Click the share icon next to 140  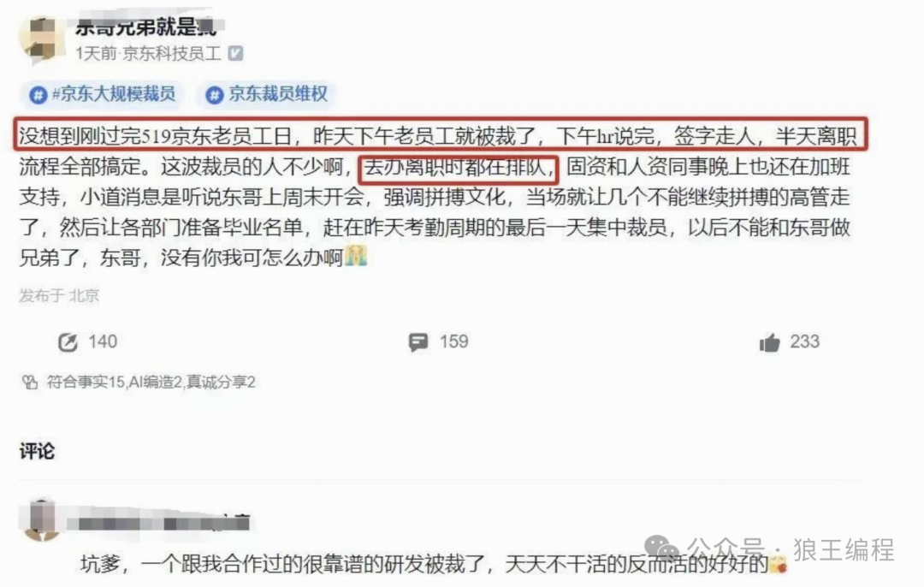68,342
